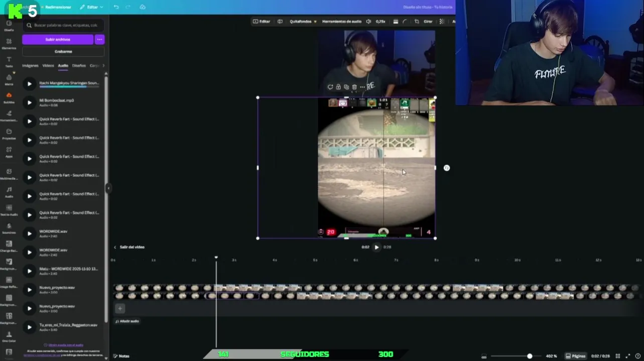Open the Audio sidebar app
The image size is (644, 361).
[x=9, y=192]
